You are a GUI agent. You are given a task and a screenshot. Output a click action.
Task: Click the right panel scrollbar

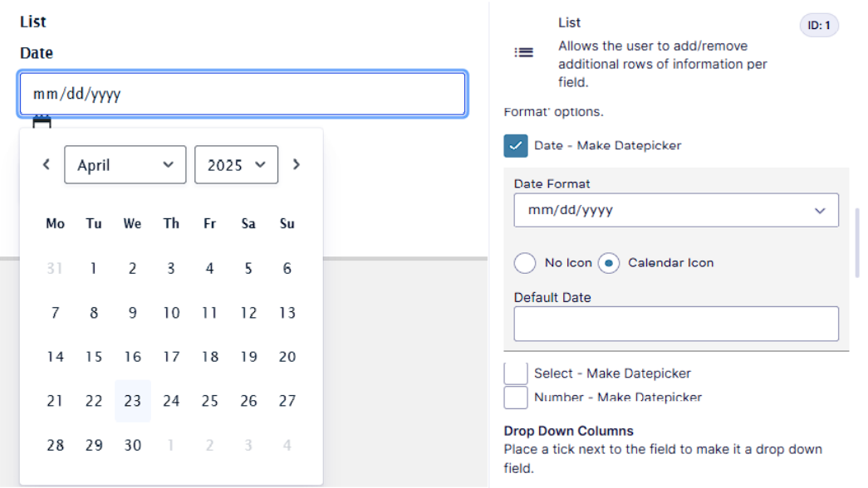tap(857, 242)
